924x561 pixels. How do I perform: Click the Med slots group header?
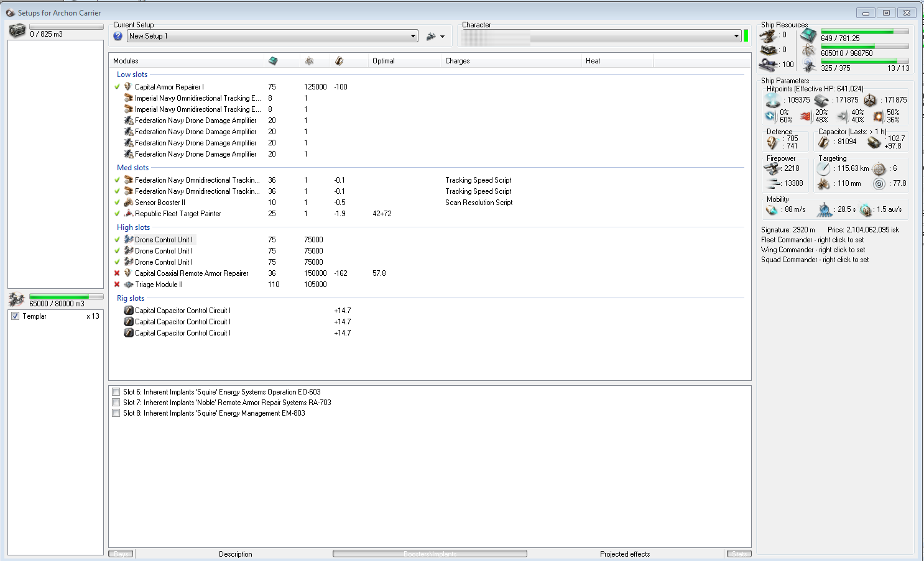pos(132,168)
